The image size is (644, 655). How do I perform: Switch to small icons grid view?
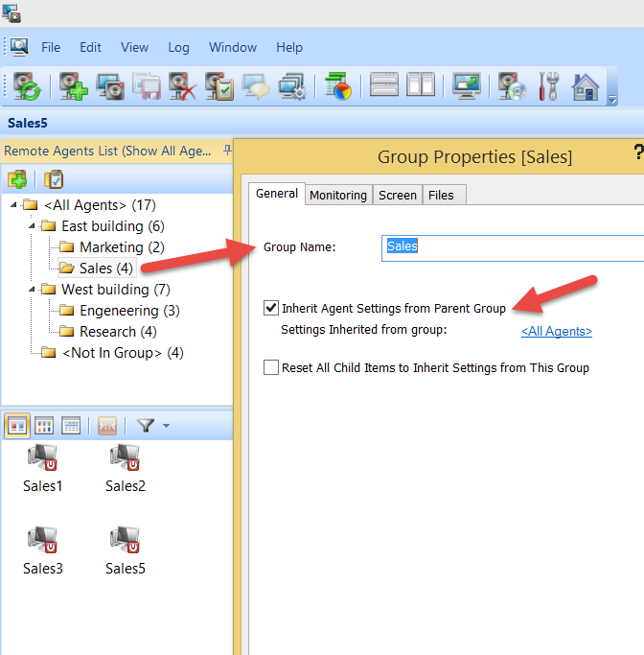click(x=44, y=426)
